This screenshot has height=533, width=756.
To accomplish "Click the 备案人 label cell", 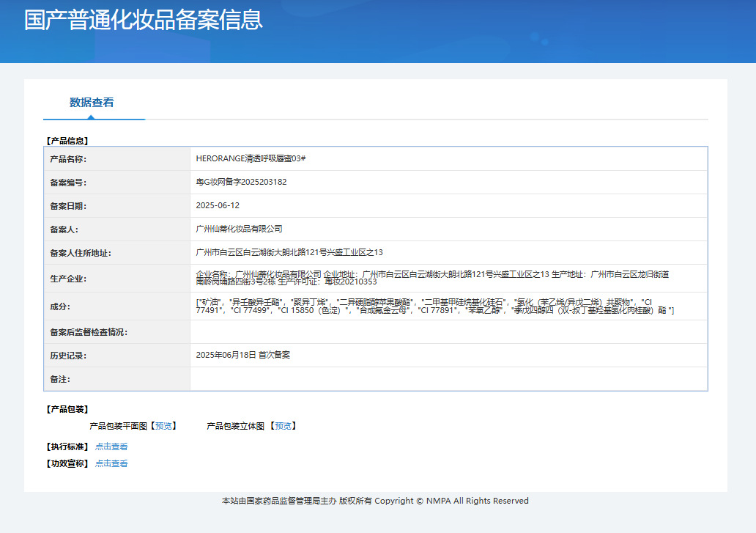I will click(116, 229).
